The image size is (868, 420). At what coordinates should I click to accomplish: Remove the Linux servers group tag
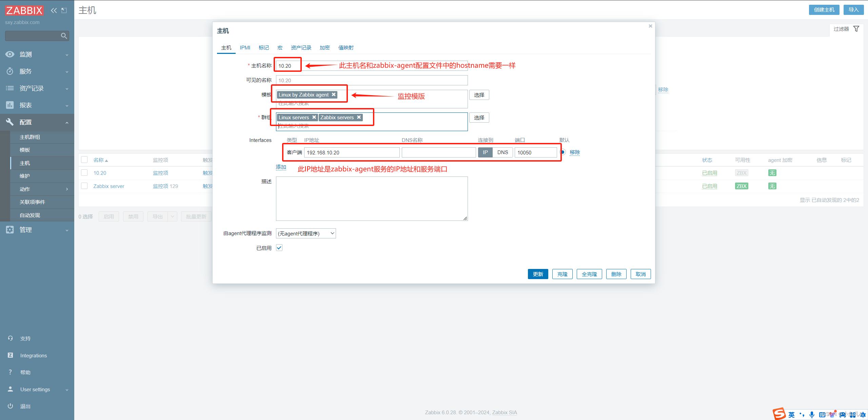(x=314, y=117)
